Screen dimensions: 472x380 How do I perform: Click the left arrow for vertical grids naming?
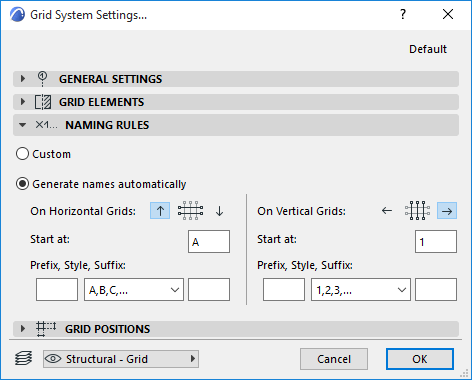[387, 211]
